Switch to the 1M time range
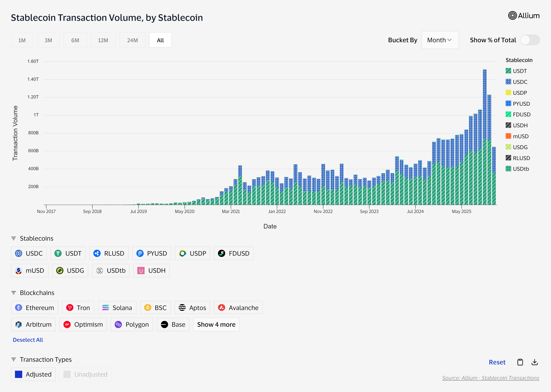 click(22, 40)
